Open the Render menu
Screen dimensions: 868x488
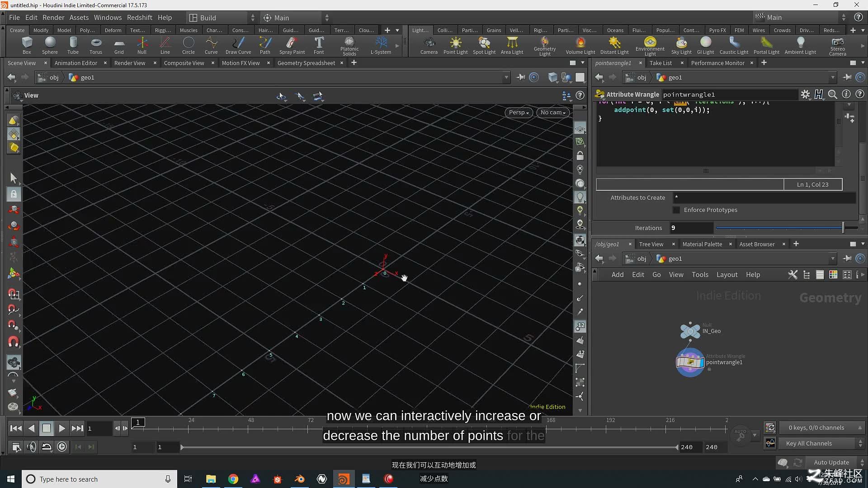(x=53, y=17)
